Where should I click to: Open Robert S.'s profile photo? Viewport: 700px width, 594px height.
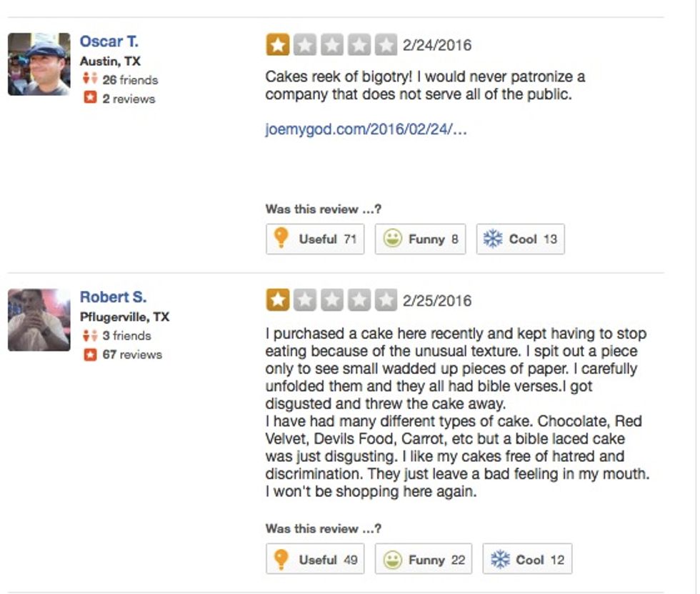click(39, 320)
